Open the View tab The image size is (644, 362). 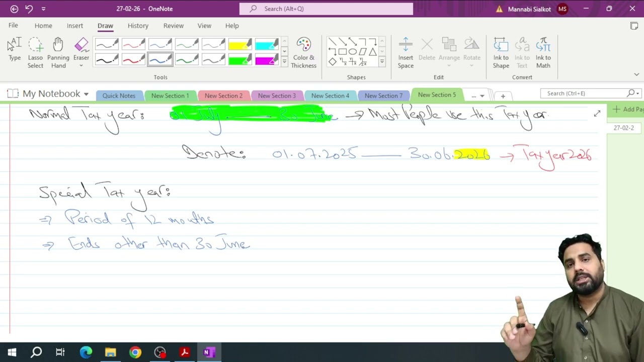[x=204, y=26]
